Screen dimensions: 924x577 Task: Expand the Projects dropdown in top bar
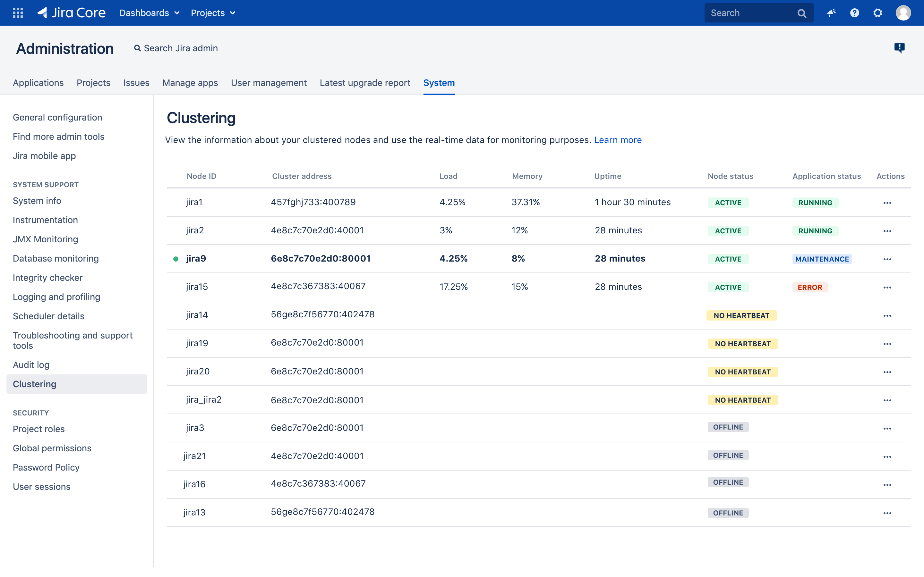pyautogui.click(x=213, y=13)
